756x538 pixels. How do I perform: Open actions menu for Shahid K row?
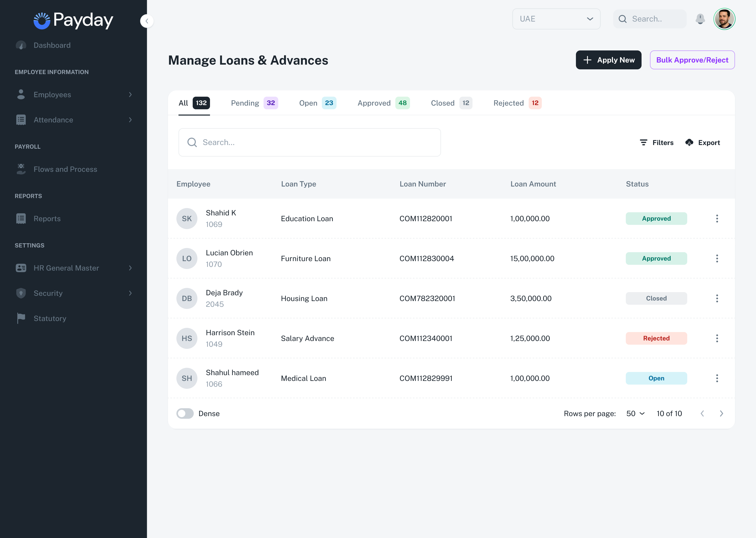[717, 219]
